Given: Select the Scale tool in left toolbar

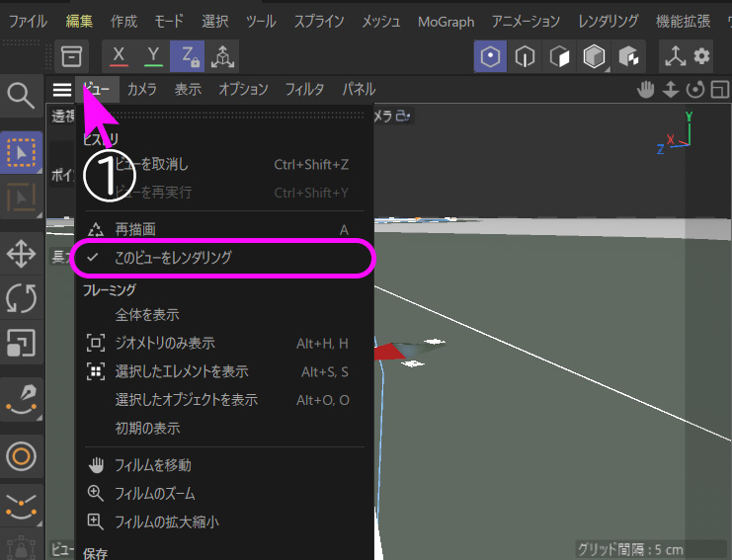Looking at the screenshot, I should click(21, 343).
